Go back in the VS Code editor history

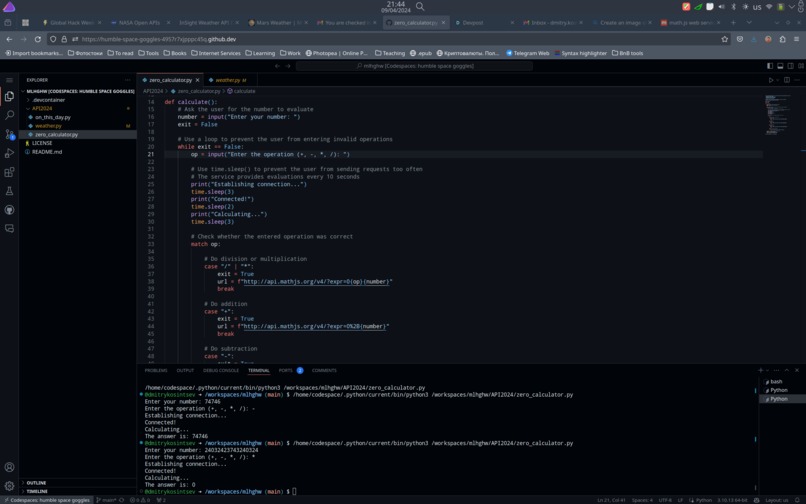(277, 66)
